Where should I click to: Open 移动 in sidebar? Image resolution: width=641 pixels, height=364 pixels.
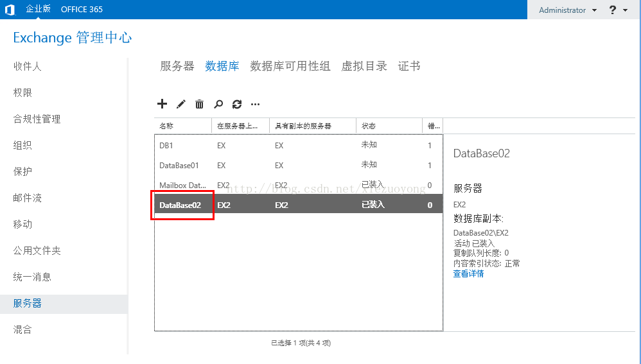tap(22, 224)
